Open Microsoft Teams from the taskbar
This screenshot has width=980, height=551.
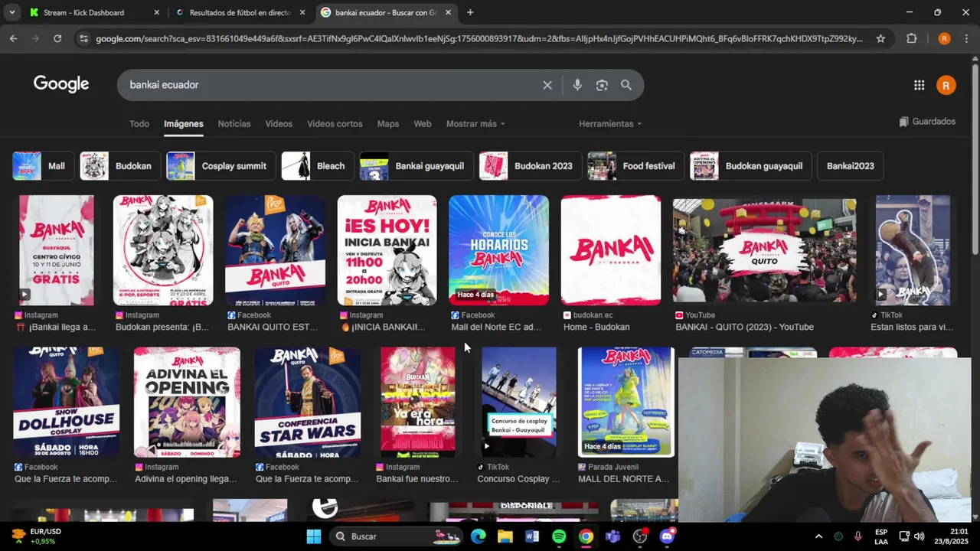pos(612,536)
